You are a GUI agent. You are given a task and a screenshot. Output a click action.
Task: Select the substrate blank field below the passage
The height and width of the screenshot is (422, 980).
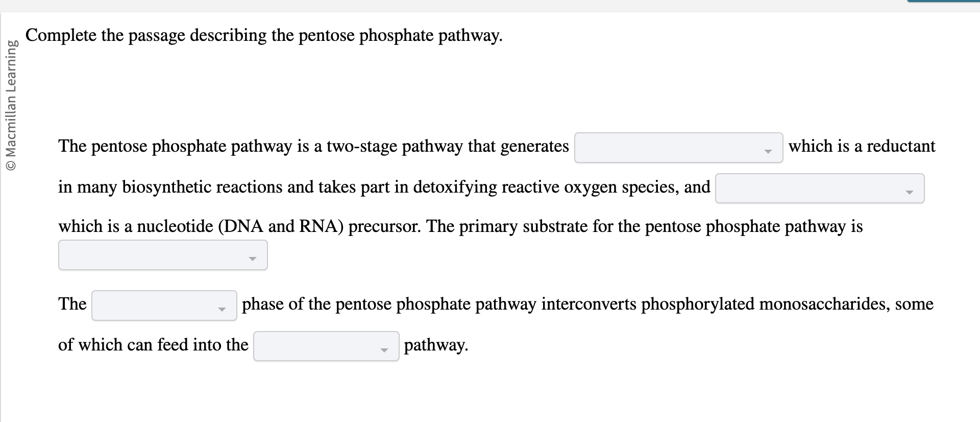[162, 254]
